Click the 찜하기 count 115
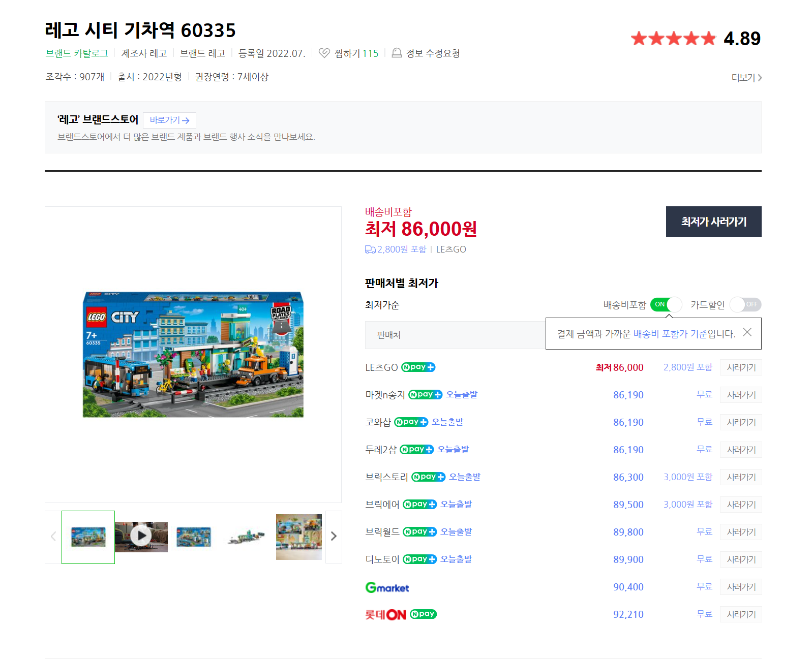This screenshot has height=659, width=812. point(370,53)
